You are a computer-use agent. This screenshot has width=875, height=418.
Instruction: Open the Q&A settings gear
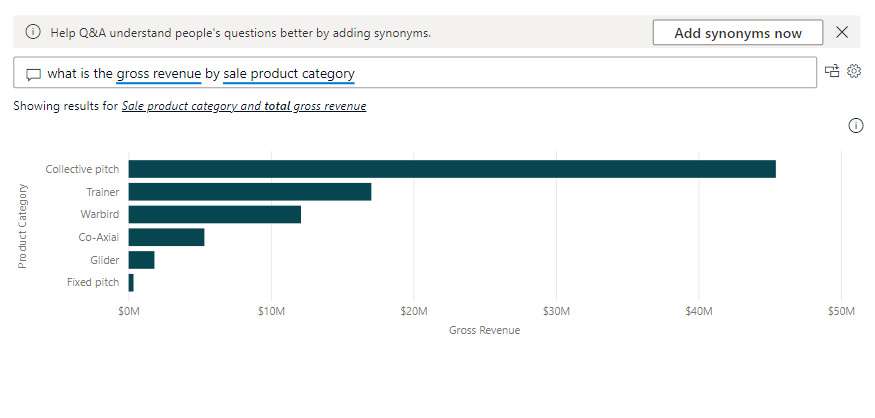tap(854, 71)
